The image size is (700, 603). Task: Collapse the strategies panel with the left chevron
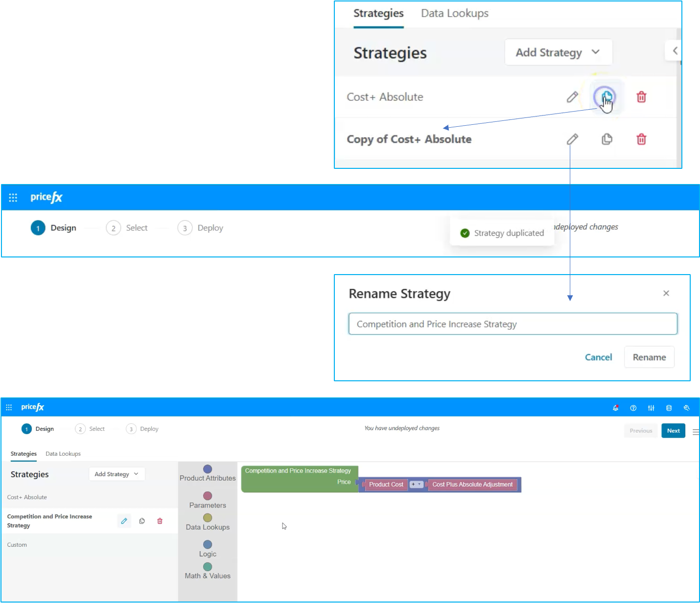(x=675, y=50)
